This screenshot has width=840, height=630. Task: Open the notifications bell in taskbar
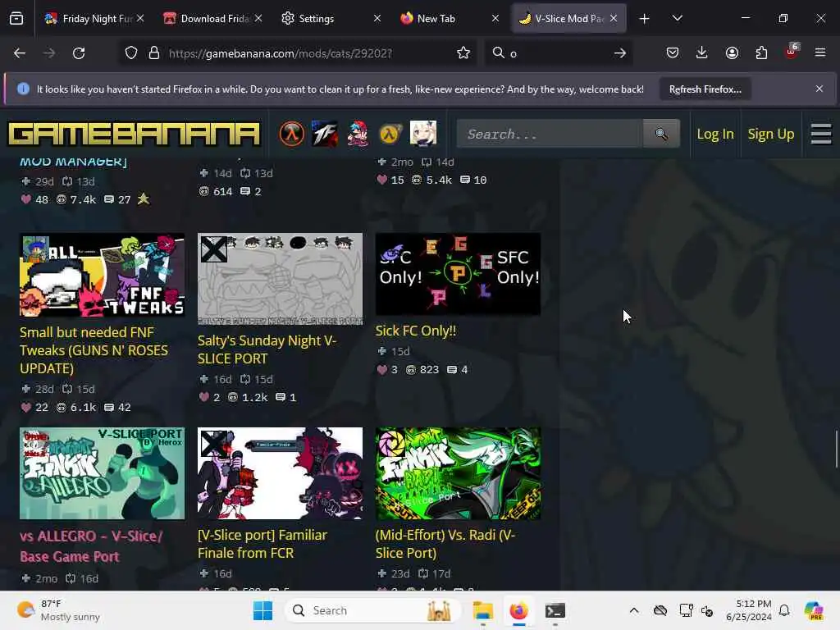coord(784,610)
